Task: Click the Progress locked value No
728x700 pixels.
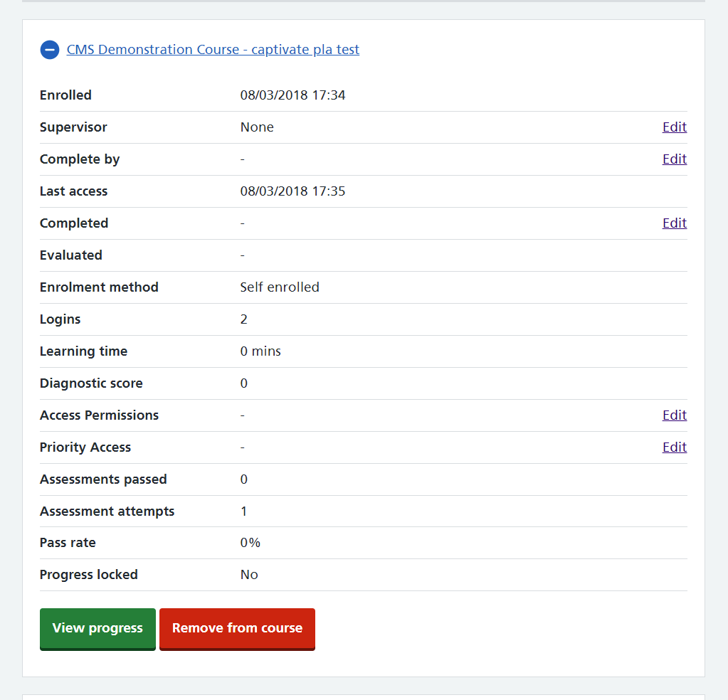Action: (x=249, y=575)
